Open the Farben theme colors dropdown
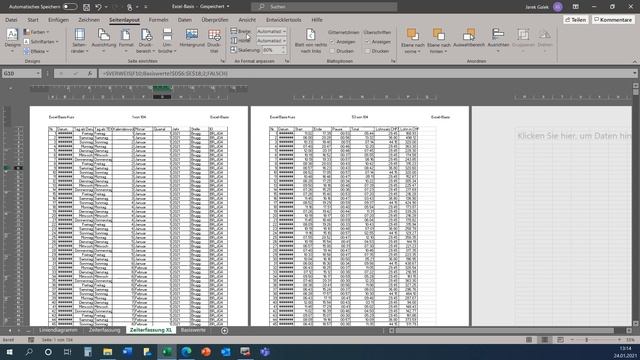 (36, 32)
